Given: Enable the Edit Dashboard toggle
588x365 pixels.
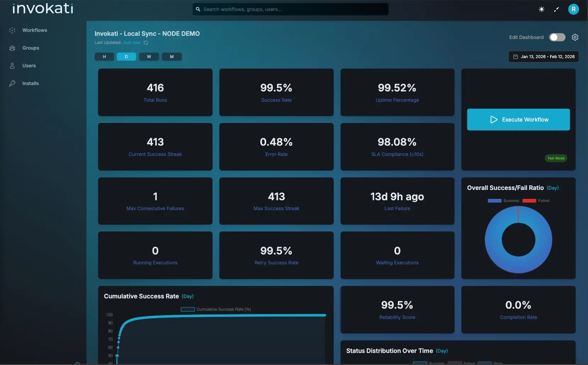Looking at the screenshot, I should point(557,37).
